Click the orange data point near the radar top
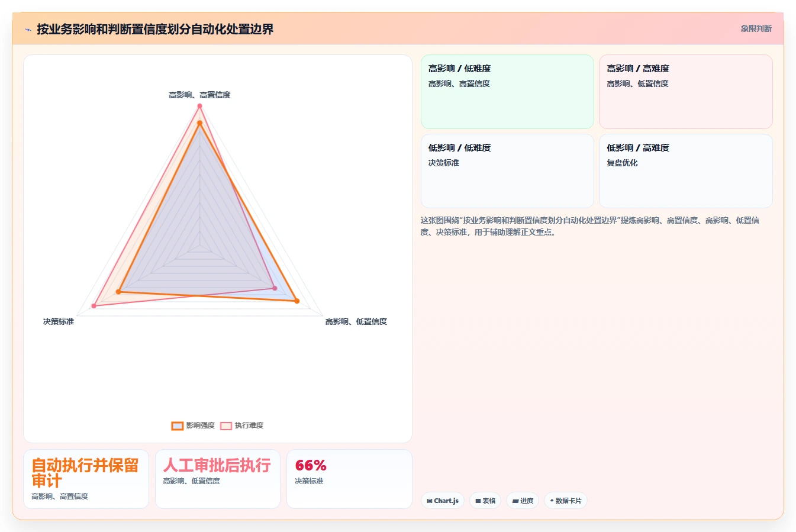 pos(199,123)
